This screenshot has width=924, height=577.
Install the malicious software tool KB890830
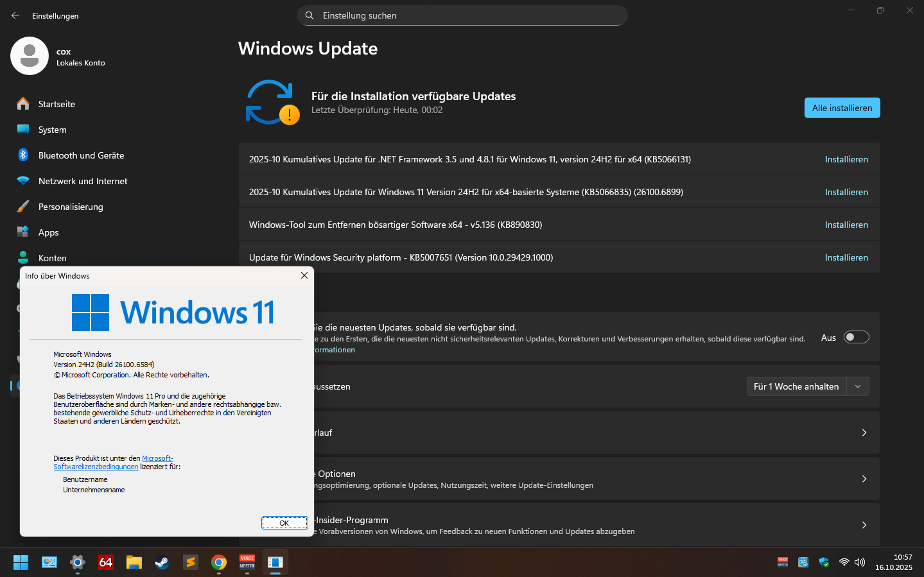846,225
